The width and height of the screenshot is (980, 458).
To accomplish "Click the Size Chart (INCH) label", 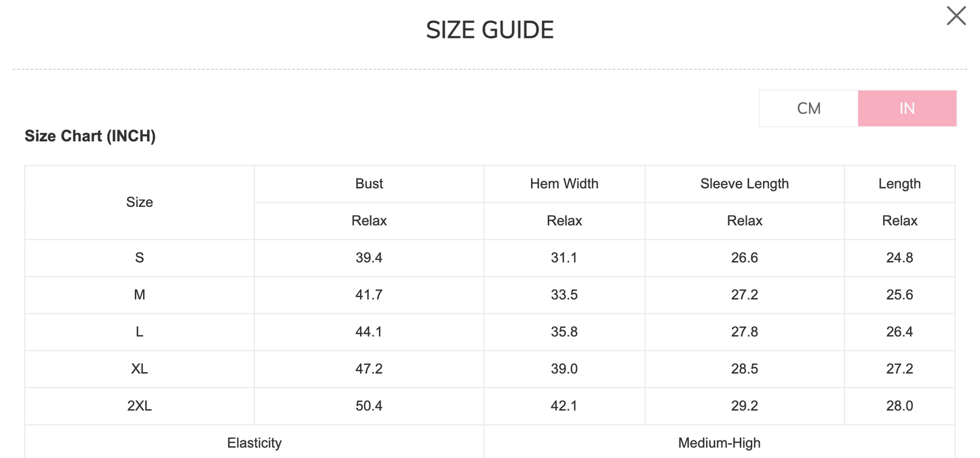I will click(x=90, y=136).
